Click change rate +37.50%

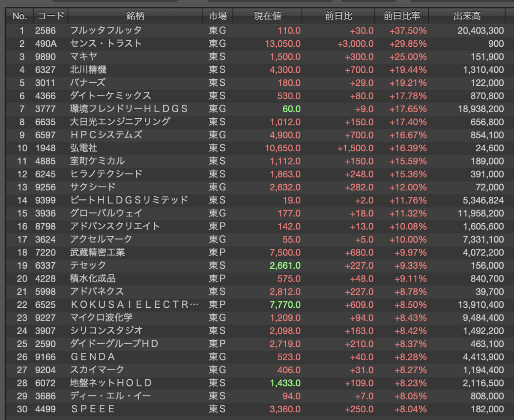click(x=408, y=30)
